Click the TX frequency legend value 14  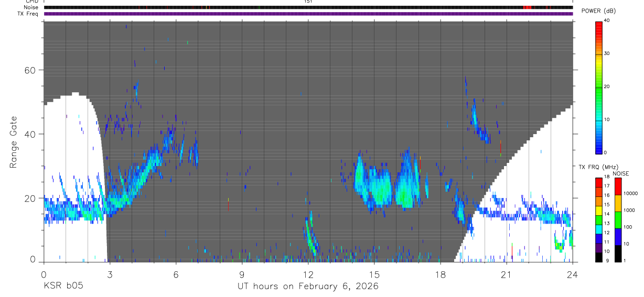point(606,214)
